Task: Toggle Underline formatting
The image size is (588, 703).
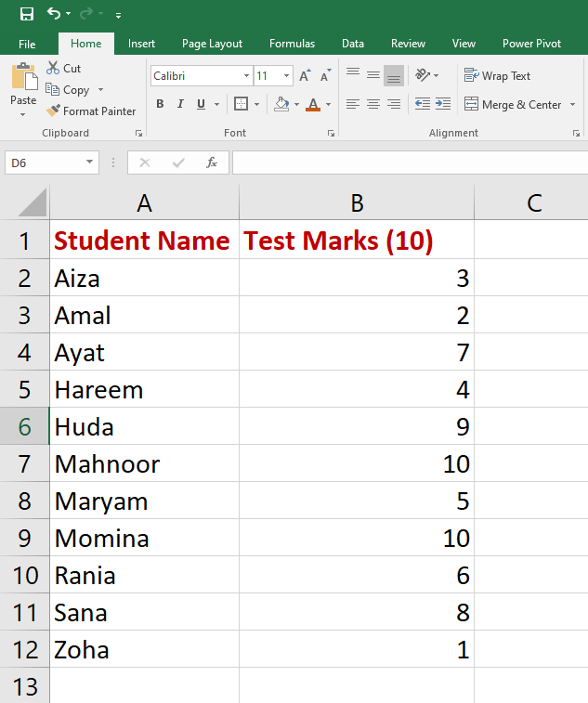Action: click(201, 104)
